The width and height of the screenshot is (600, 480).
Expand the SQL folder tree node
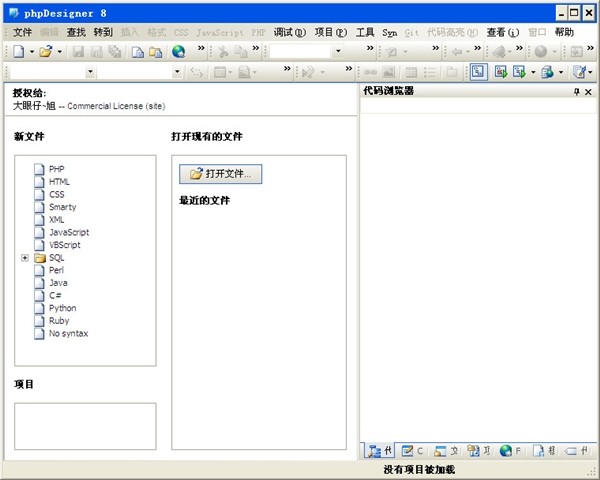pos(25,258)
